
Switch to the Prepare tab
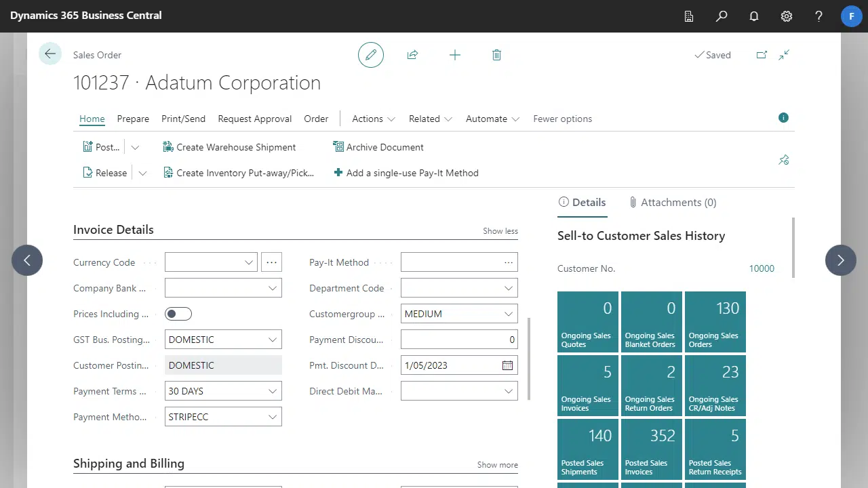coord(133,119)
